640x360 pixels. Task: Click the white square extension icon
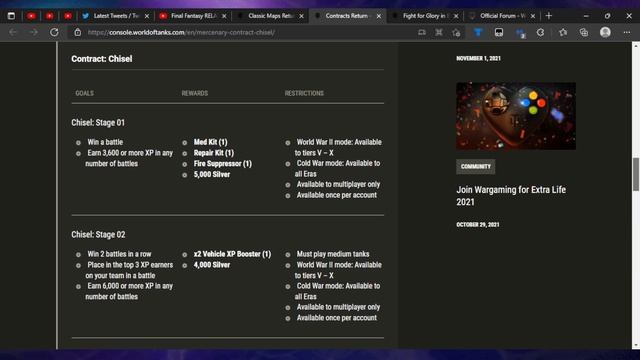pyautogui.click(x=499, y=32)
